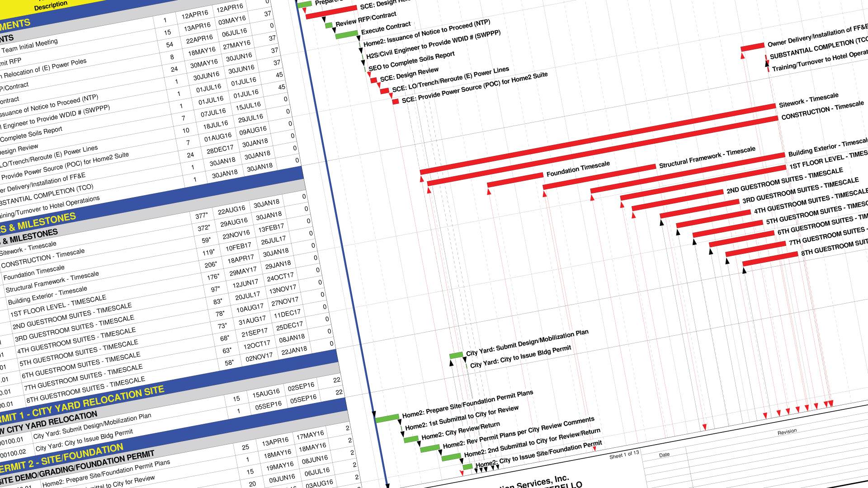Select 'Sitework - Timescale' in the description column

(28, 248)
